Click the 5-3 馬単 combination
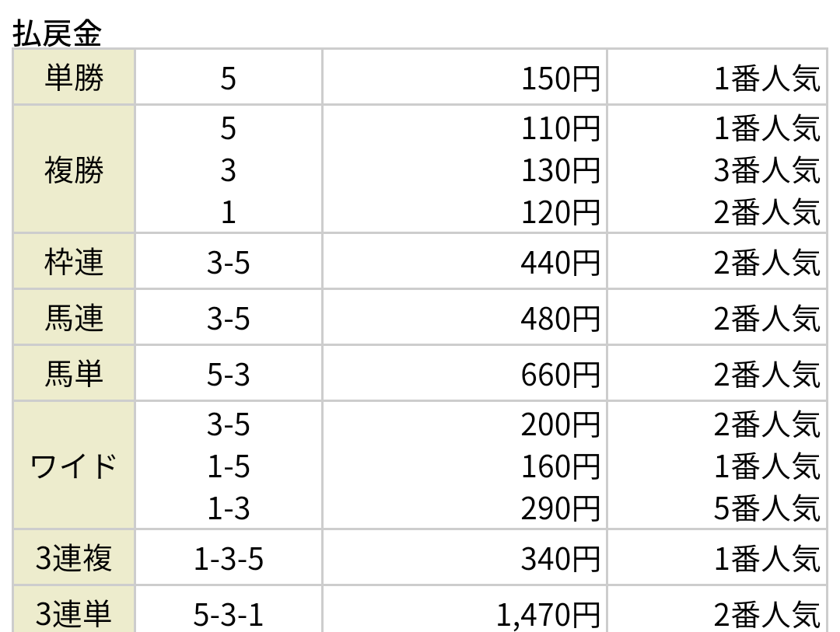 (x=228, y=375)
